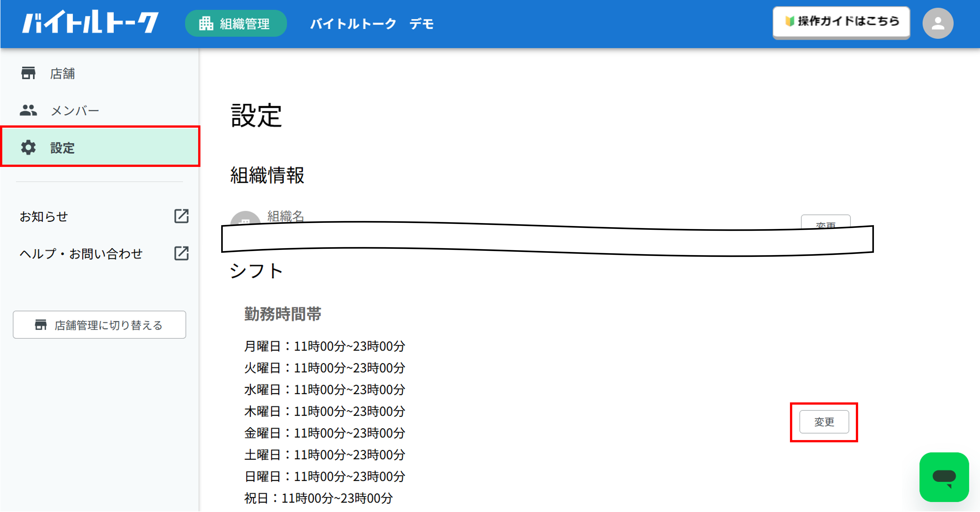This screenshot has height=512, width=980.
Task: Open the green chat support widget
Action: click(944, 477)
